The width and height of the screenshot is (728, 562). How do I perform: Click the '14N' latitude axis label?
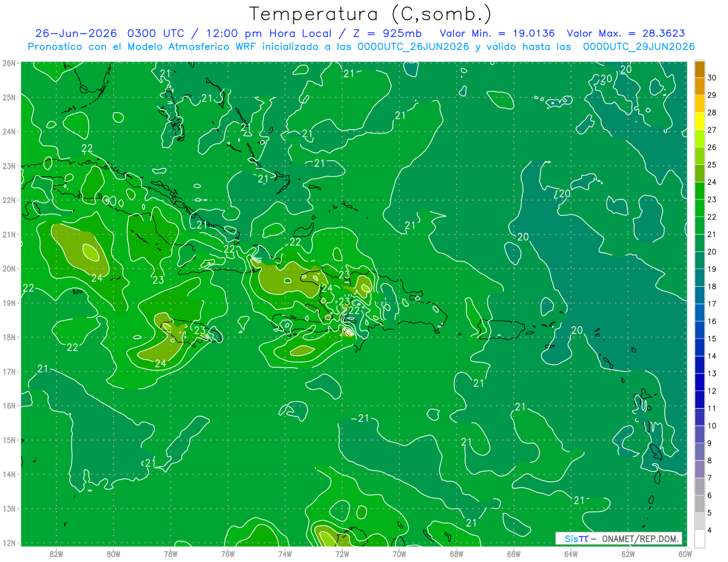tap(9, 474)
